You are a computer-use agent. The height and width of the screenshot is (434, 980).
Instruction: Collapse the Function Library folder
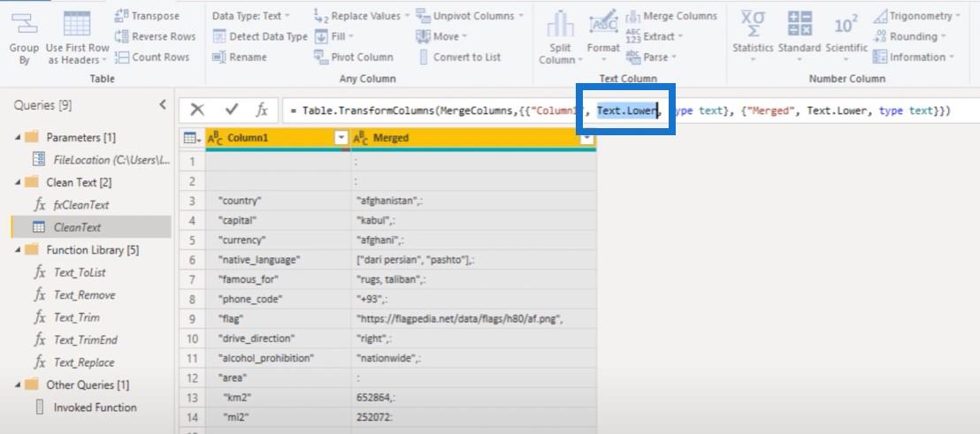click(18, 250)
